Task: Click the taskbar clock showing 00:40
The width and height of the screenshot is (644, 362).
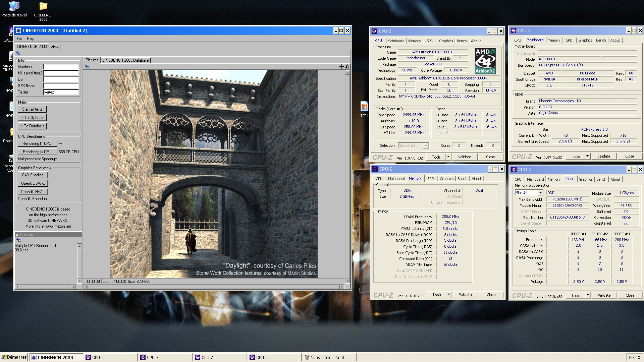Action: pos(634,357)
